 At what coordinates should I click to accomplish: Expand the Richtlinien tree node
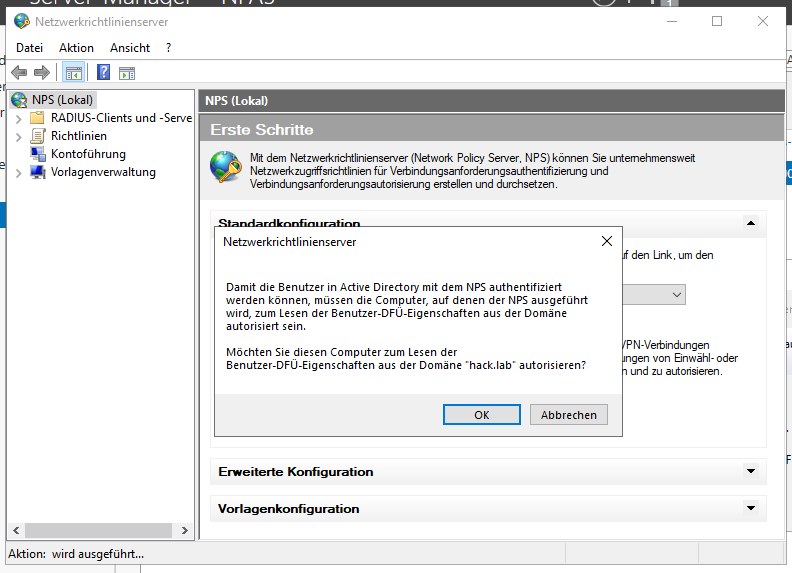coord(18,136)
